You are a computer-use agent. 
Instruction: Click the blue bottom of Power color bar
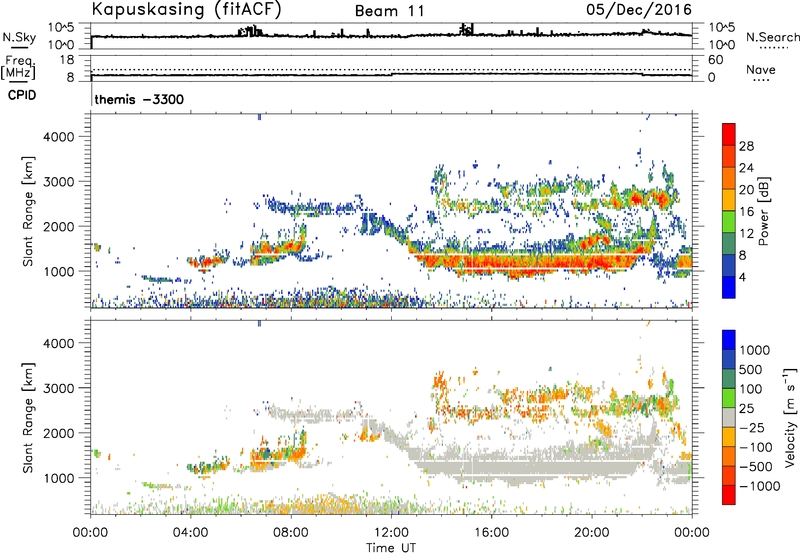(729, 287)
